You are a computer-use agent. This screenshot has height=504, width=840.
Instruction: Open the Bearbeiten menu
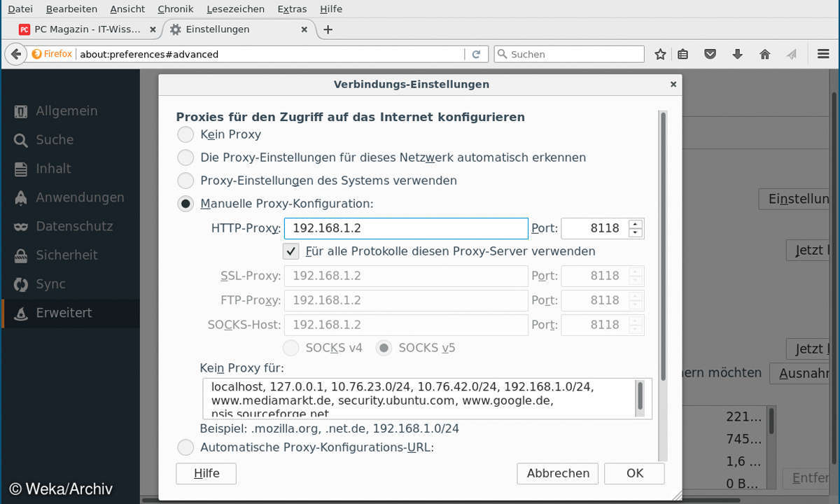(71, 9)
